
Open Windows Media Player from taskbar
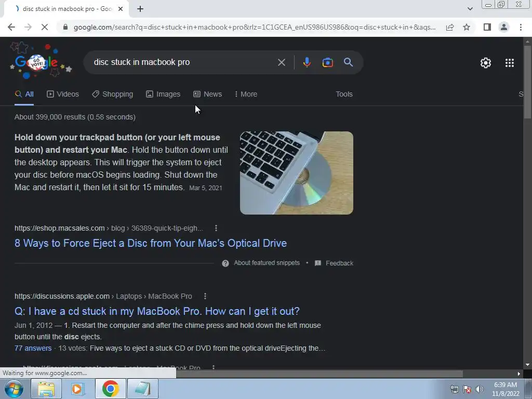pyautogui.click(x=77, y=389)
